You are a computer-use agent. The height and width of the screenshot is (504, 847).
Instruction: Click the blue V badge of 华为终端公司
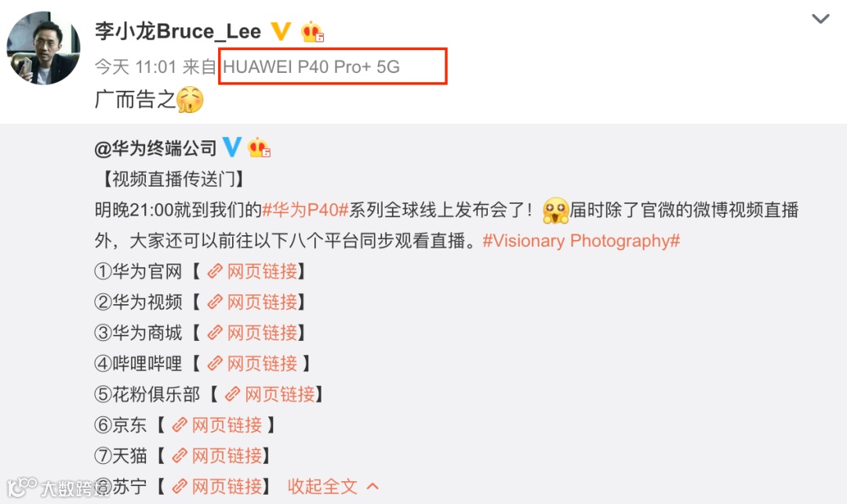pos(231,147)
